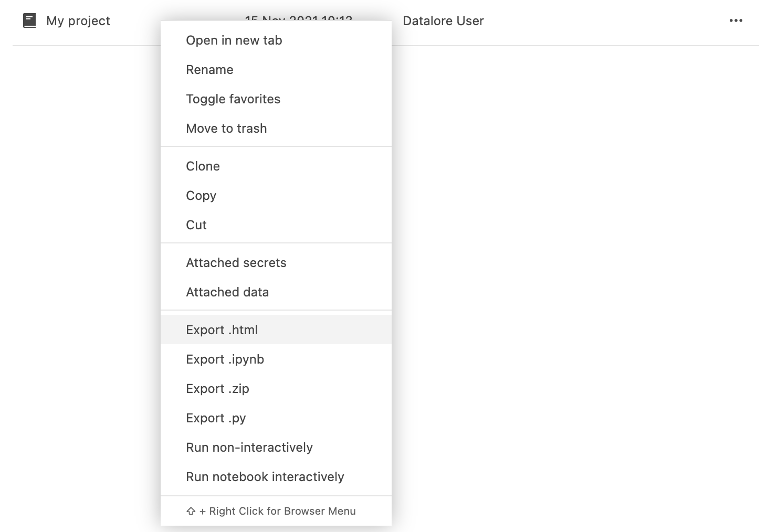Export the notebook as .zip
Screen dimensions: 777x532
coord(218,388)
